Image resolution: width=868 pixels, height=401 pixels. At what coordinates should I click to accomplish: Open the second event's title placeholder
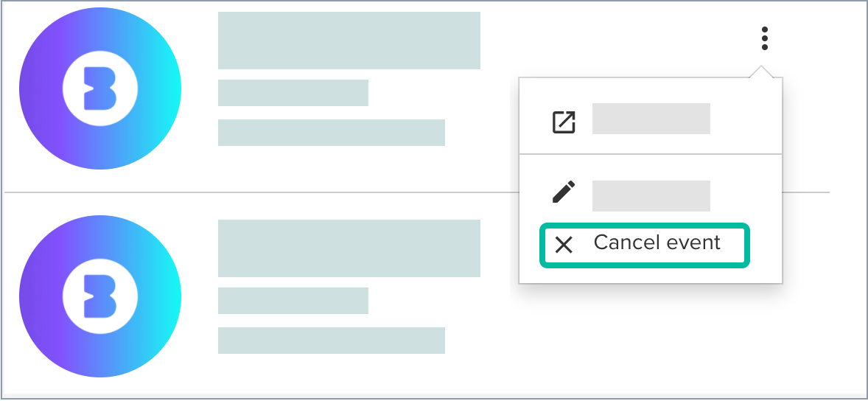click(349, 248)
